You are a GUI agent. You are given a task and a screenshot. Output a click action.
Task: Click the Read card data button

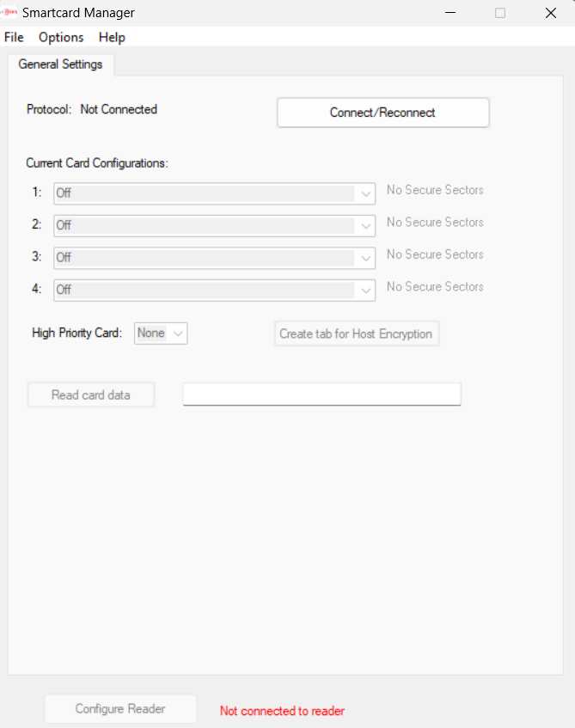click(90, 395)
